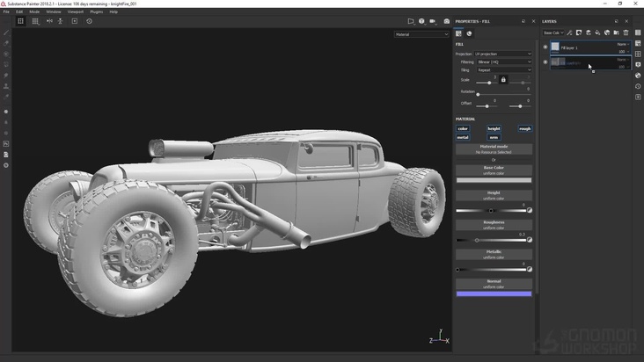Image resolution: width=644 pixels, height=362 pixels.
Task: Take a screenshot with the camera icon
Action: tap(446, 21)
